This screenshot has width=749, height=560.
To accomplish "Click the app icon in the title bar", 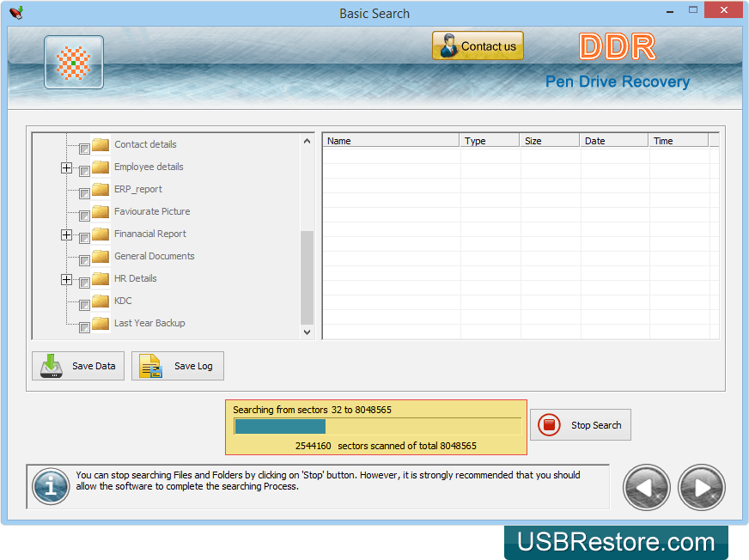I will tap(16, 12).
